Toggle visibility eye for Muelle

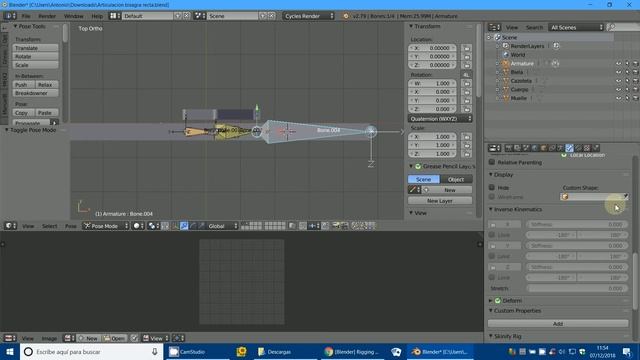coord(619,98)
